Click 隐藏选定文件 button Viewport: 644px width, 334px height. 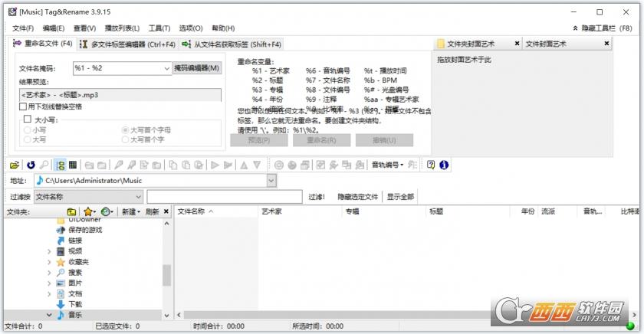point(358,197)
